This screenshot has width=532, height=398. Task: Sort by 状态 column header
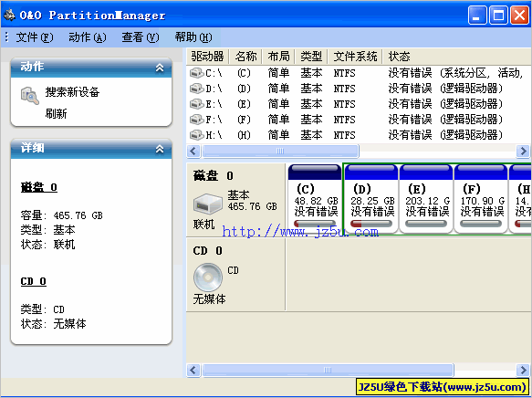pyautogui.click(x=400, y=57)
